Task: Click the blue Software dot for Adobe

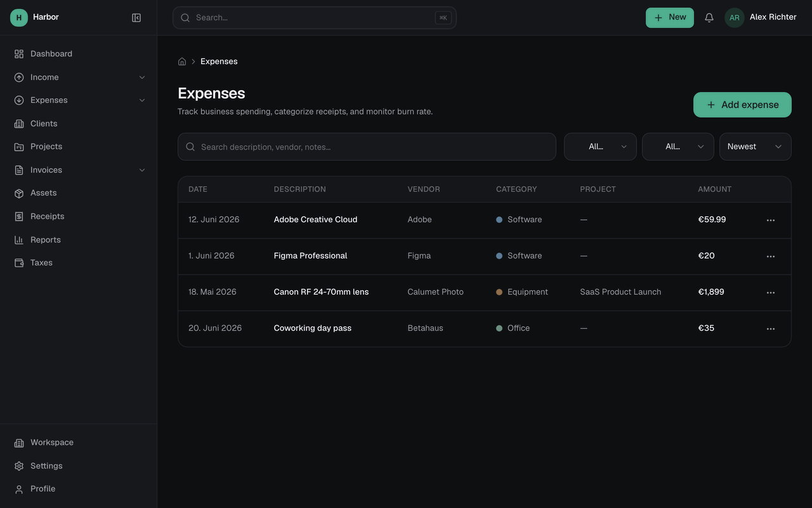Action: click(x=499, y=220)
